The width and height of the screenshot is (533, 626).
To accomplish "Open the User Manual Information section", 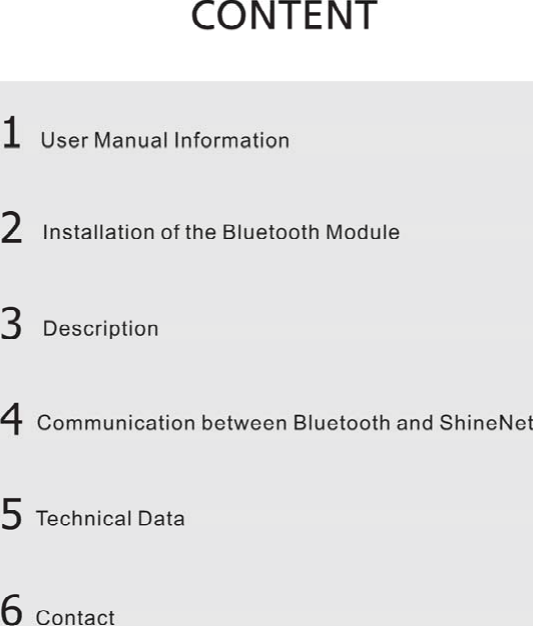I will (x=165, y=141).
